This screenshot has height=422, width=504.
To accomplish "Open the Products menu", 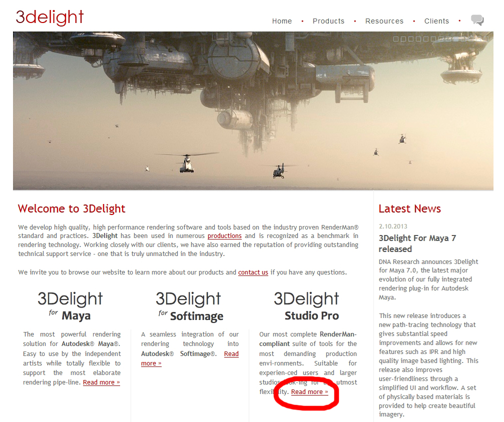I will (x=328, y=21).
